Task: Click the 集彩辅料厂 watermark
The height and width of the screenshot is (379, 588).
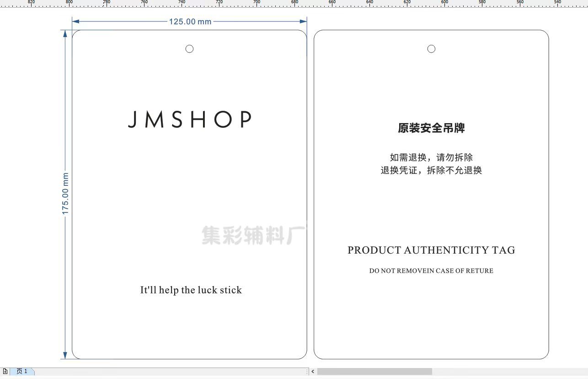Action: (x=253, y=235)
